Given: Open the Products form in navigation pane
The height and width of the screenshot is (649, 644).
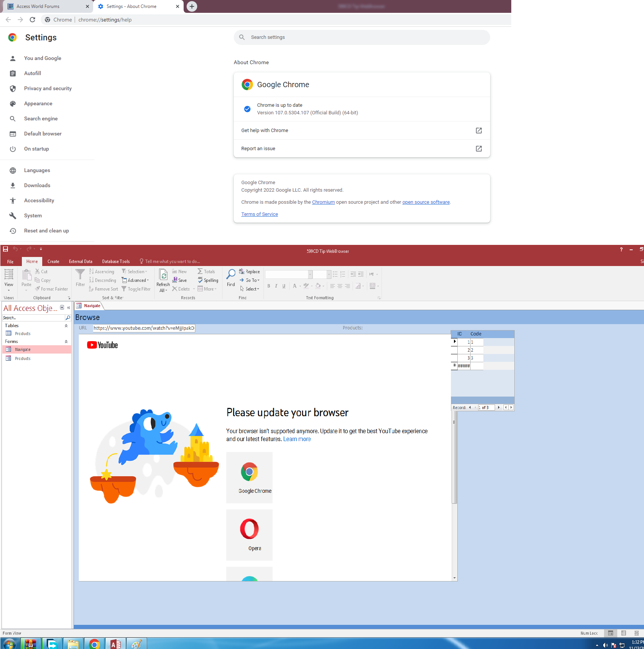Looking at the screenshot, I should click(37, 358).
